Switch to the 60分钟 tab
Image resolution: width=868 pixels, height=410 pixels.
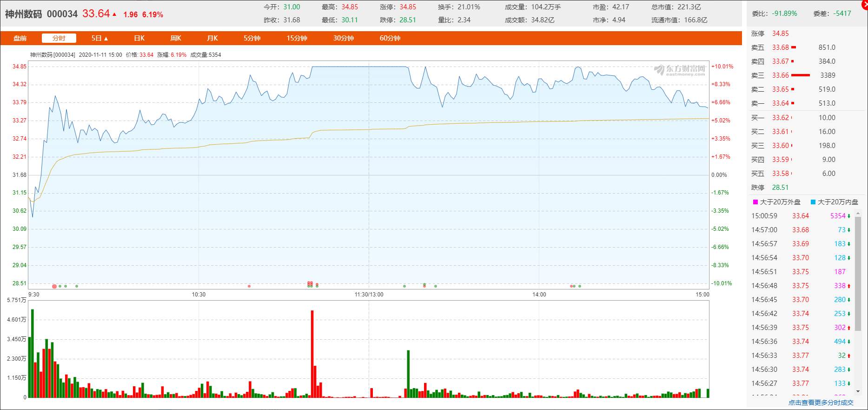[x=390, y=38]
